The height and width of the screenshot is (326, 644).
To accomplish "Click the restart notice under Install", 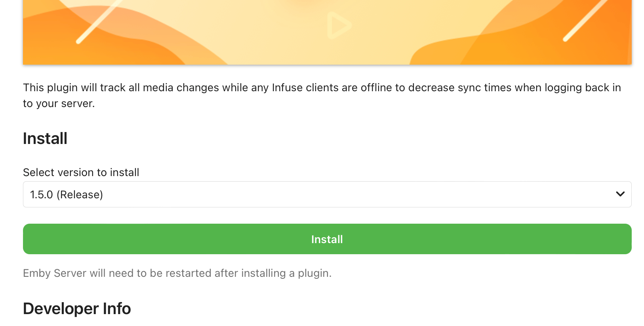I will tap(177, 273).
